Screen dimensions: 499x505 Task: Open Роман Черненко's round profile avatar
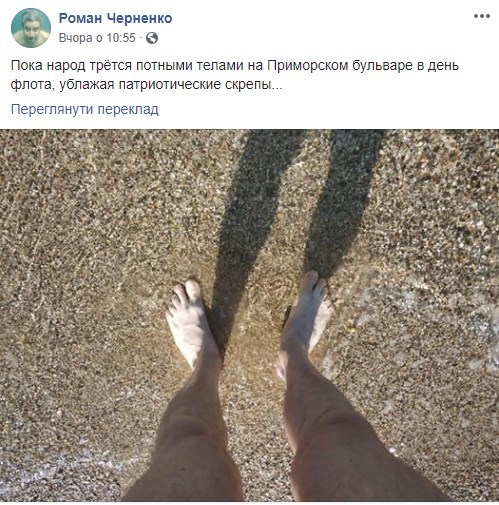pos(31,28)
